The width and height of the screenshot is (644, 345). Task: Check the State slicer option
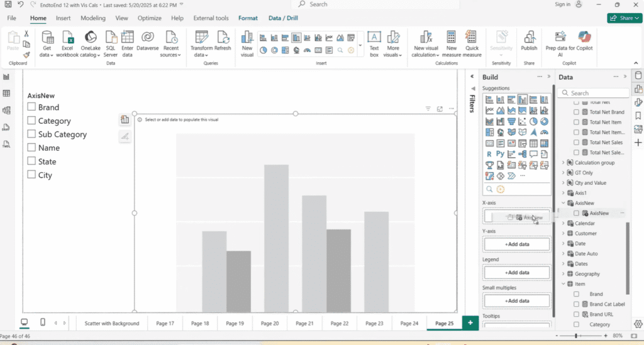31,161
